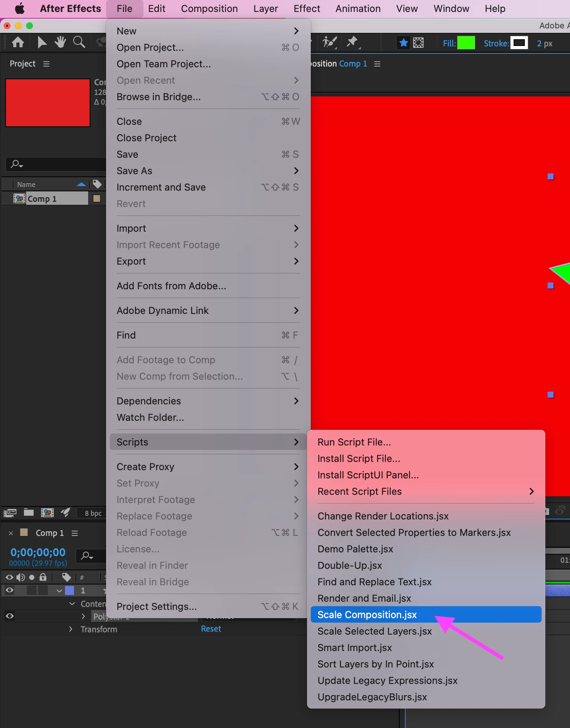Click the label tag column icon in Project panel

click(x=97, y=184)
